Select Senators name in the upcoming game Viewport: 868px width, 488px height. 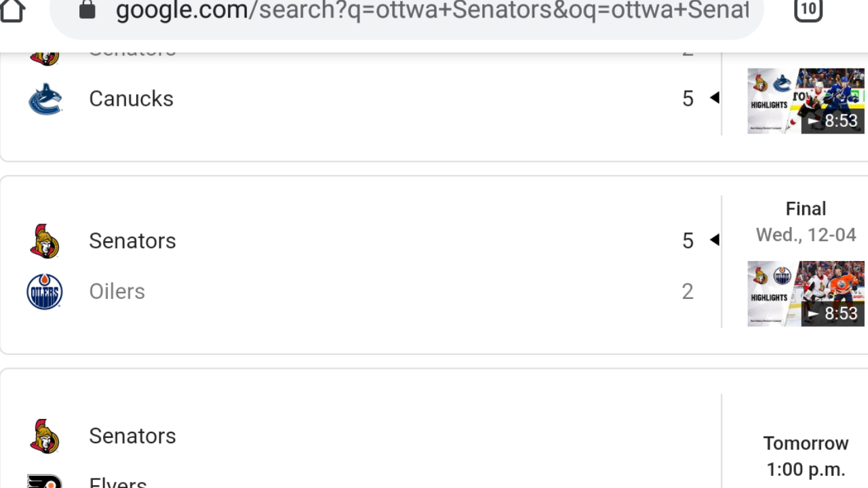[x=132, y=436]
